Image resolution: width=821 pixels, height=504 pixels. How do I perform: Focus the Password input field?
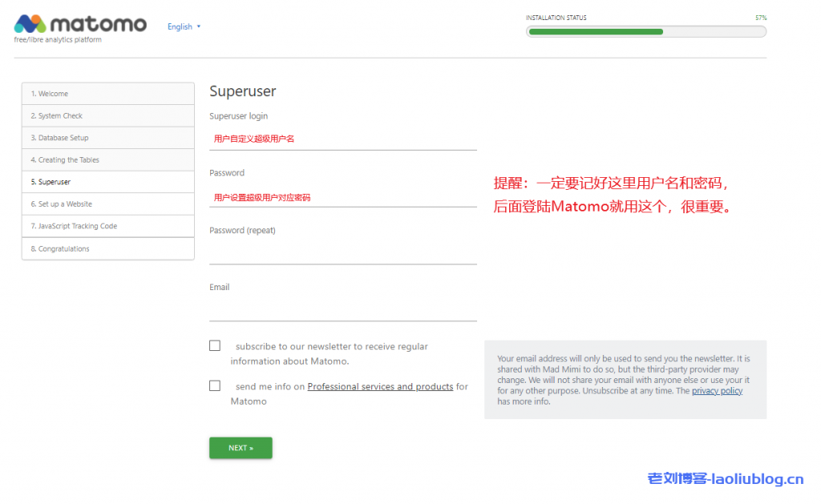click(x=342, y=196)
